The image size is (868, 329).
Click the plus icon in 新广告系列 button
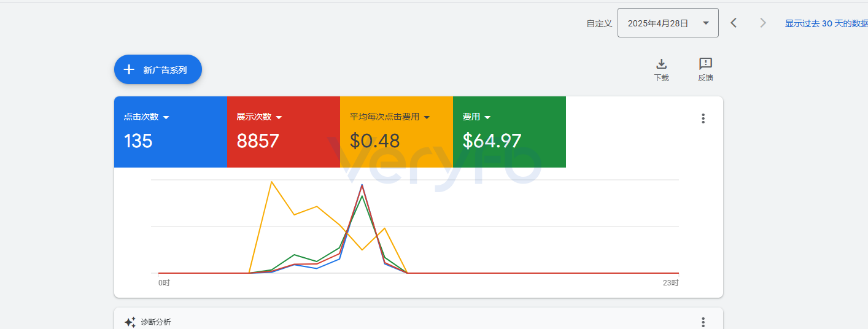[x=129, y=69]
